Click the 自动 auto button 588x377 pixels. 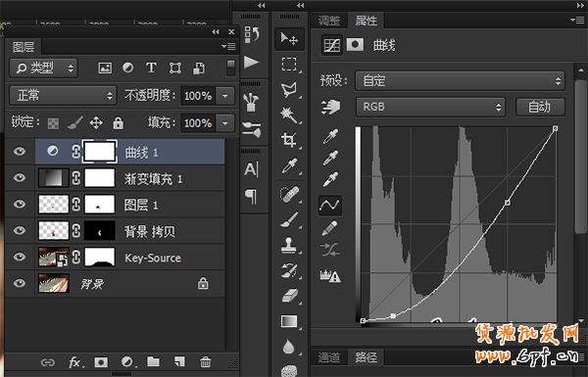tap(540, 107)
